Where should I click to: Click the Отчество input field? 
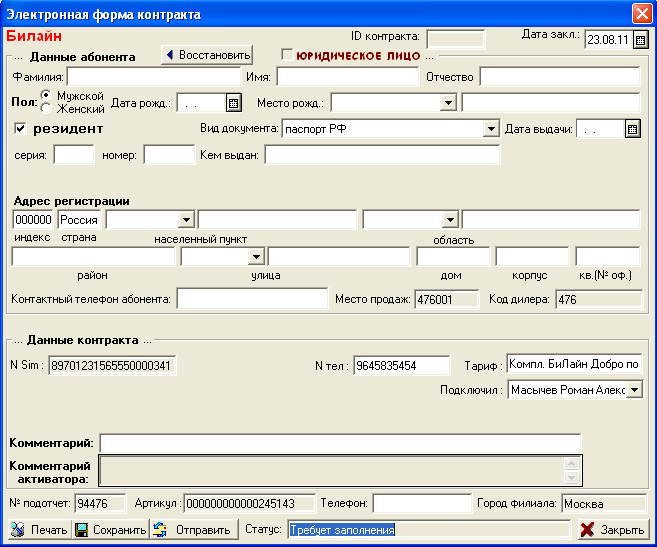pyautogui.click(x=560, y=77)
